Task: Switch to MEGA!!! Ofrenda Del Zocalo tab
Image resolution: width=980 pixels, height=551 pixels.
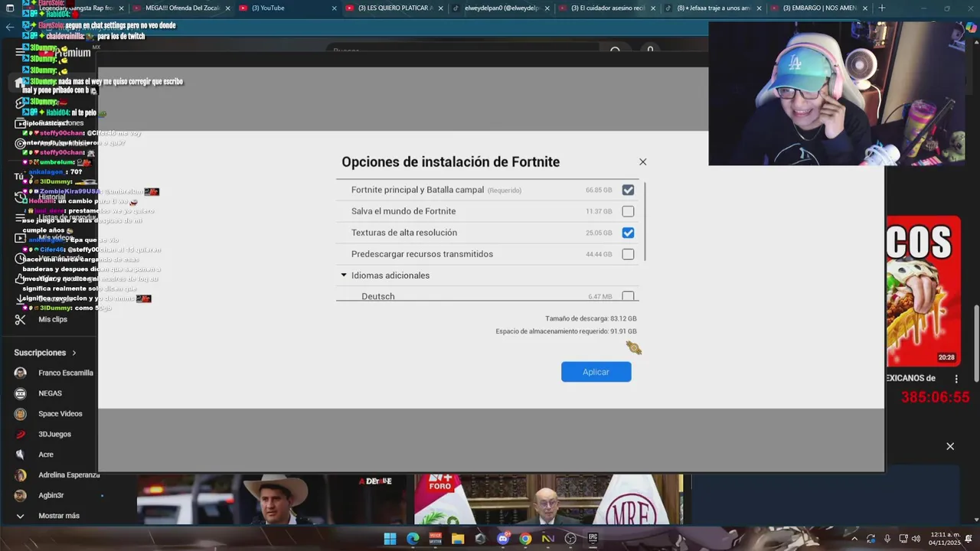Action: pyautogui.click(x=181, y=8)
